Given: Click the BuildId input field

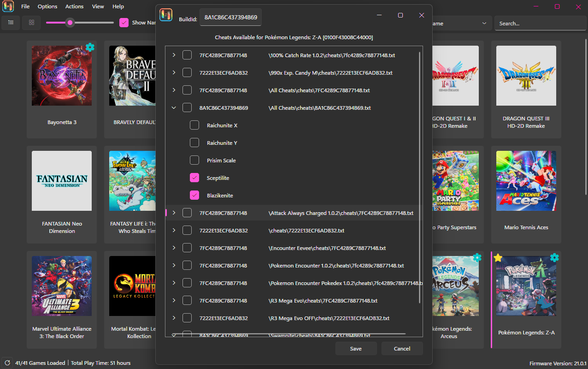Looking at the screenshot, I should pos(231,18).
